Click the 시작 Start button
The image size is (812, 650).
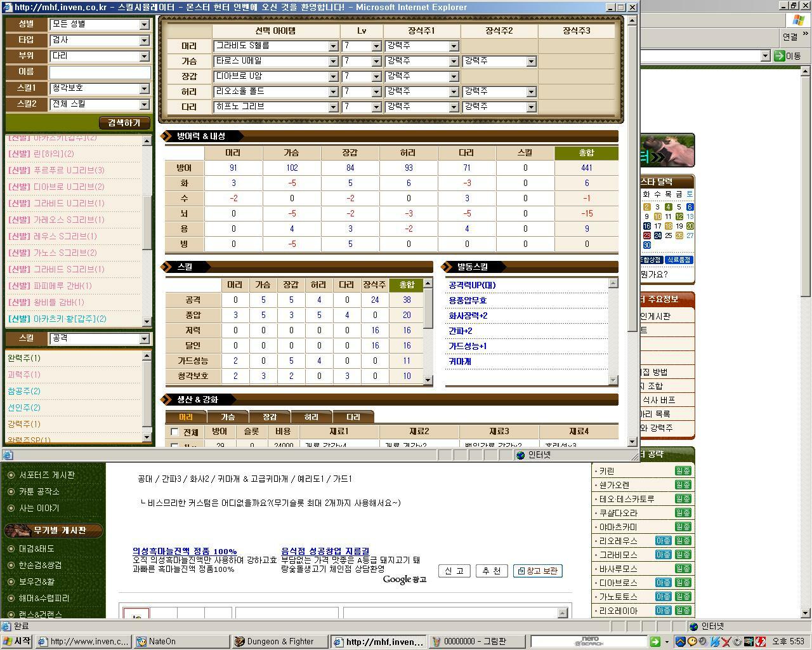[x=17, y=642]
